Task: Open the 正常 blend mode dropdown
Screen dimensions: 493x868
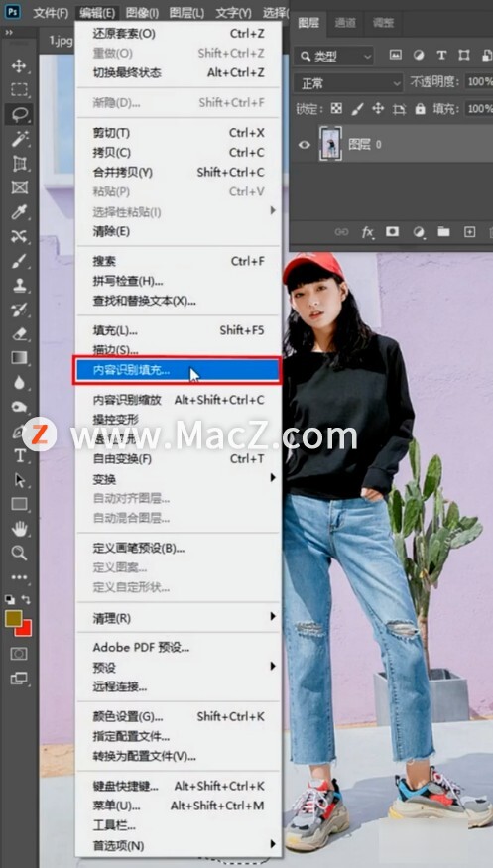Action: point(348,83)
